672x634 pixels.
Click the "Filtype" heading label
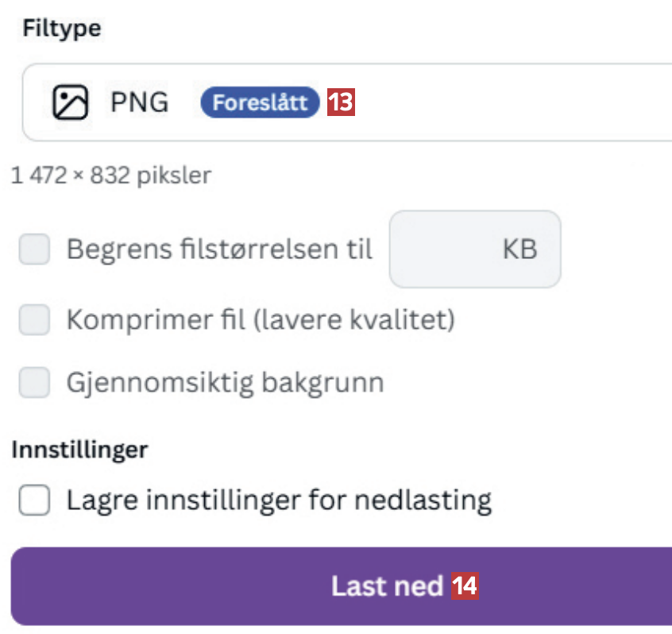[62, 29]
